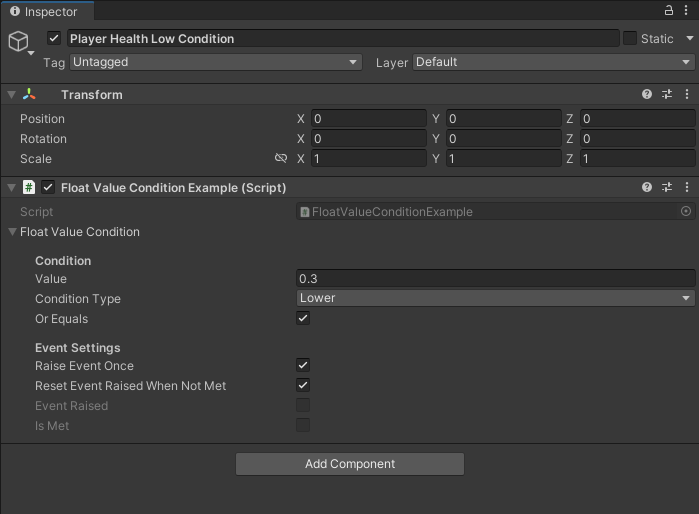Open the Layer dropdown showing Default
The width and height of the screenshot is (699, 514).
coord(552,62)
